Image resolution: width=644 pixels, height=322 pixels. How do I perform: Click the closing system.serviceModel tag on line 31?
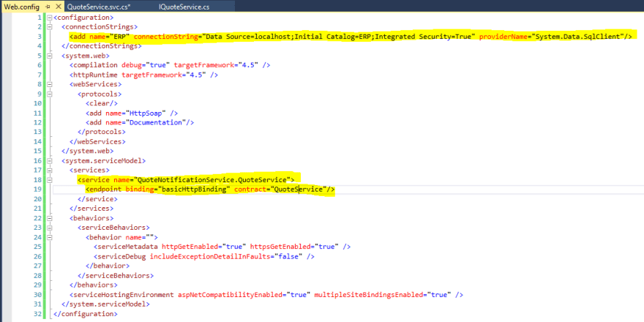tap(105, 304)
